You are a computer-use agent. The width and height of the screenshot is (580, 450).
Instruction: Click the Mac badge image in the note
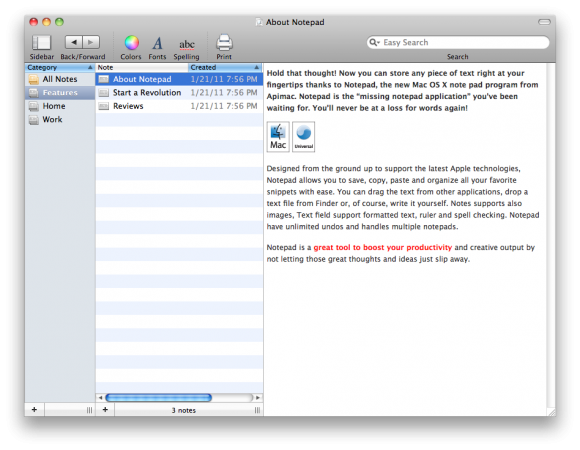pyautogui.click(x=278, y=137)
